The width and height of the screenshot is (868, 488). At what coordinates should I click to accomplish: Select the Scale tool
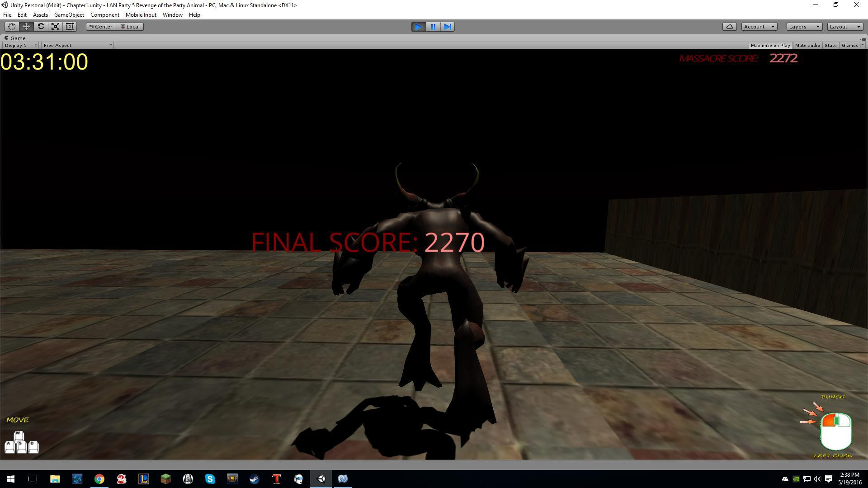55,27
